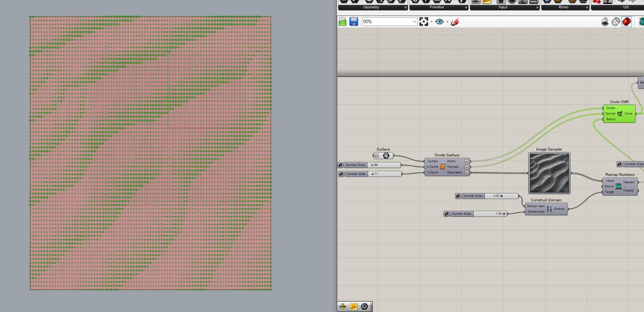
Task: Click the Domain end input label
Action: click(x=536, y=211)
